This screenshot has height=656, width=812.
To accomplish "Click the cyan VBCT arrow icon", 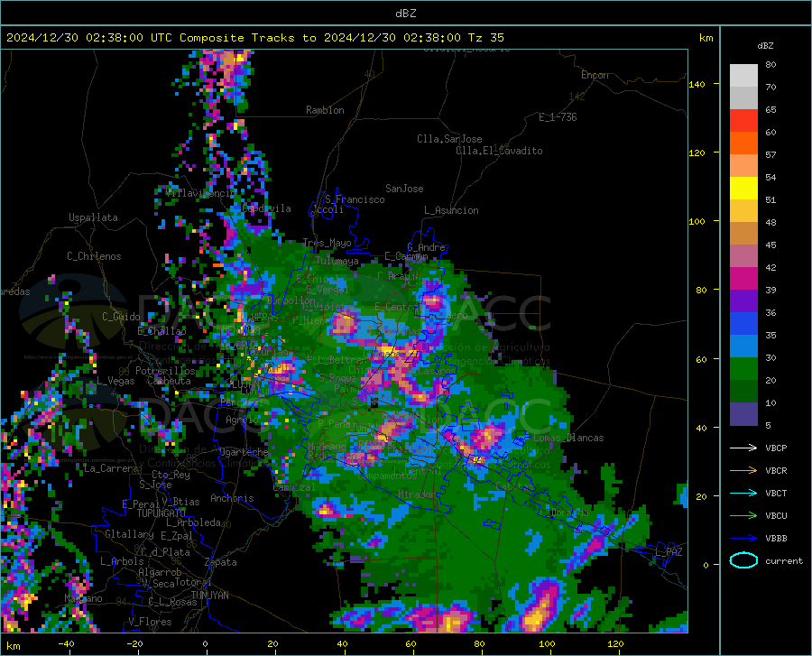I will pos(743,493).
